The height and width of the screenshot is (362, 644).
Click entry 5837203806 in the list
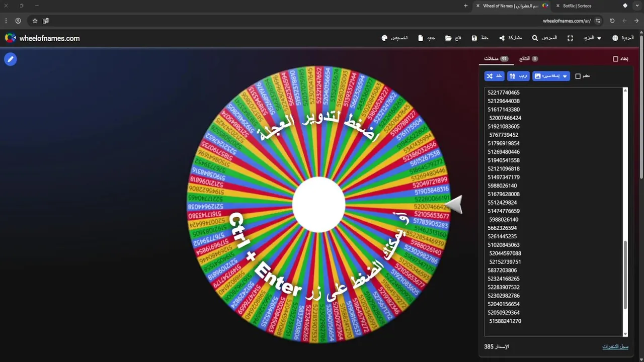tap(502, 270)
